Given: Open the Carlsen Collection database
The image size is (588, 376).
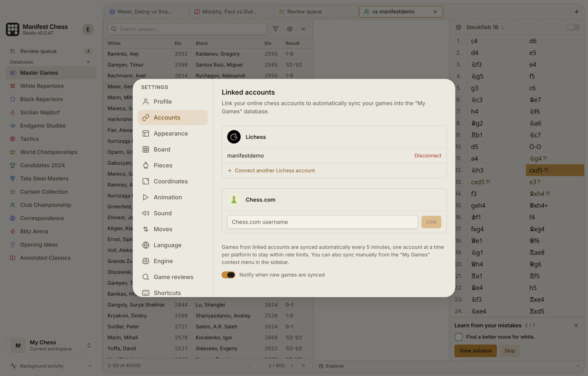Looking at the screenshot, I should click(51, 192).
